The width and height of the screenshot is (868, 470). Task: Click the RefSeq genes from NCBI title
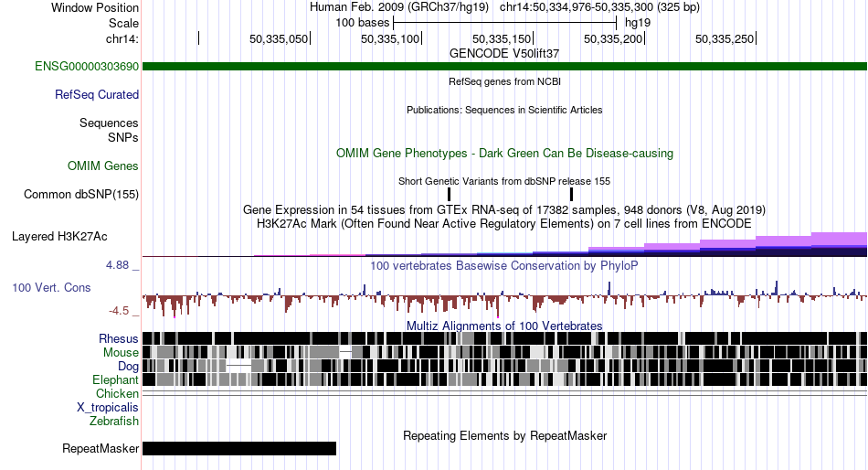point(504,81)
